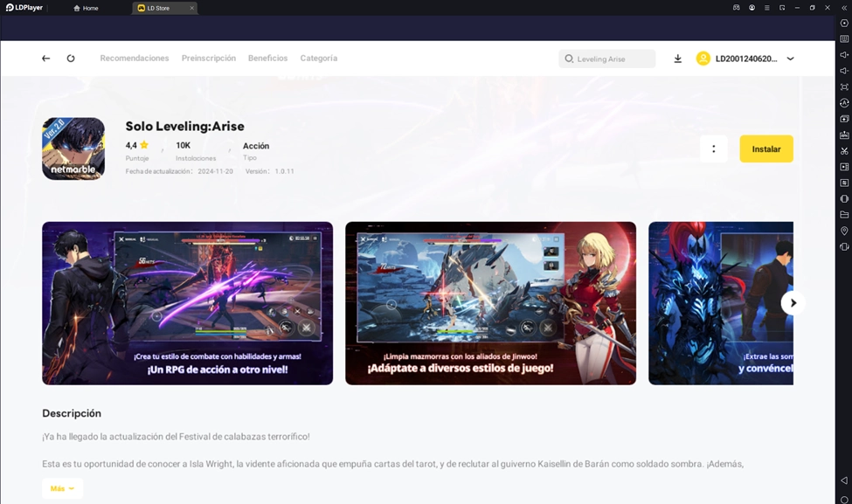Click the Solo Leveling:Arise title
The width and height of the screenshot is (852, 504).
(184, 126)
